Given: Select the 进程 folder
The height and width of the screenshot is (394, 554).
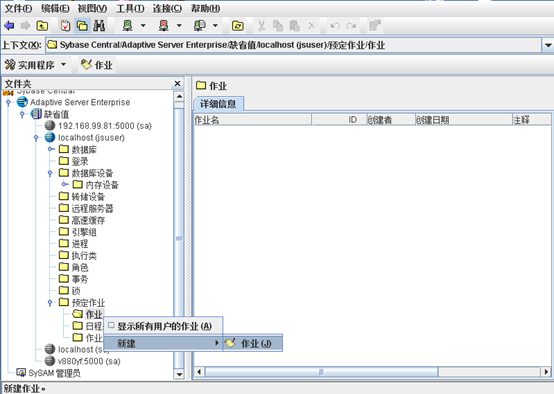Looking at the screenshot, I should pyautogui.click(x=80, y=243).
